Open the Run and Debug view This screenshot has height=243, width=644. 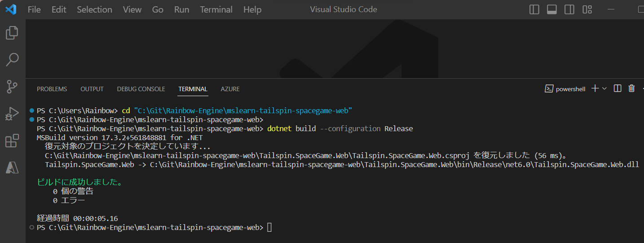tap(12, 114)
